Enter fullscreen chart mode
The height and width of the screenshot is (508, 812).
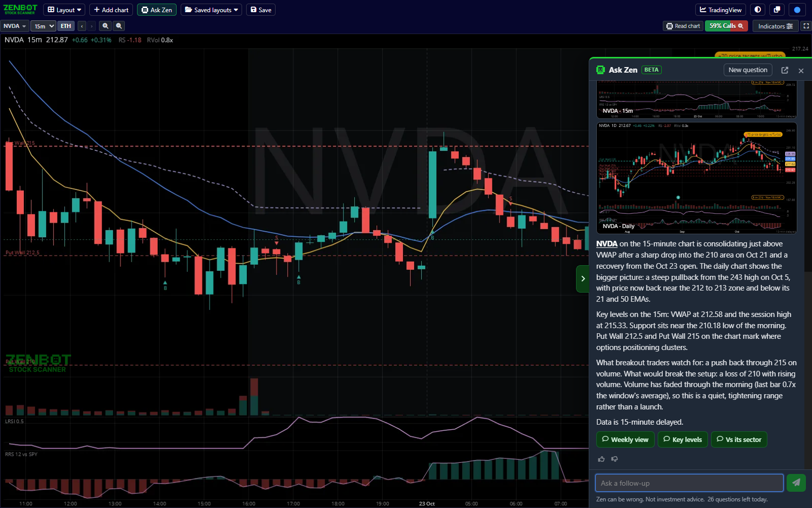point(806,26)
